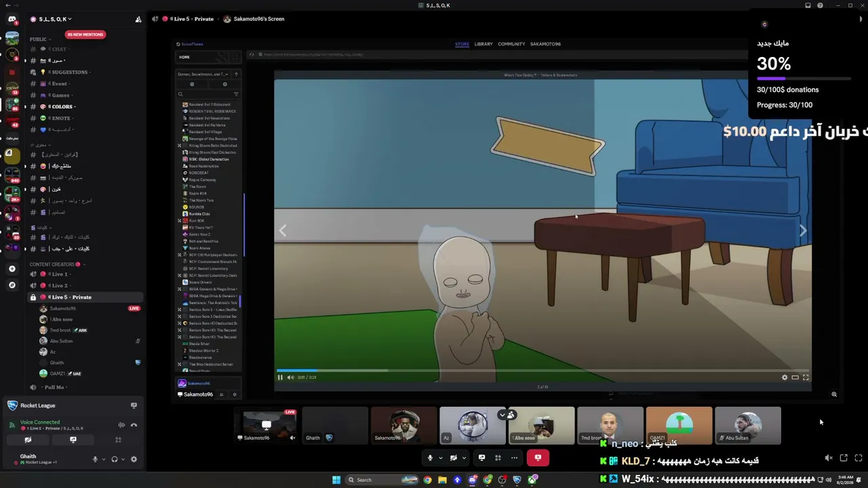This screenshot has height=488, width=868.
Task: Open activities icon in the voice panel
Action: point(118,440)
